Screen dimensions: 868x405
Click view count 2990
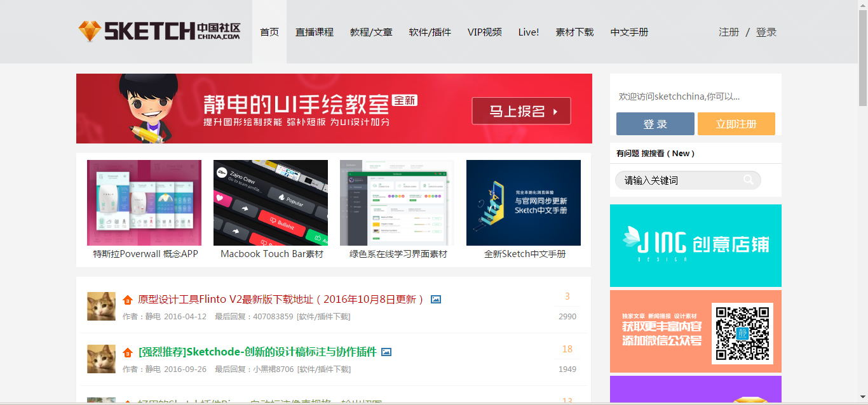(x=567, y=316)
